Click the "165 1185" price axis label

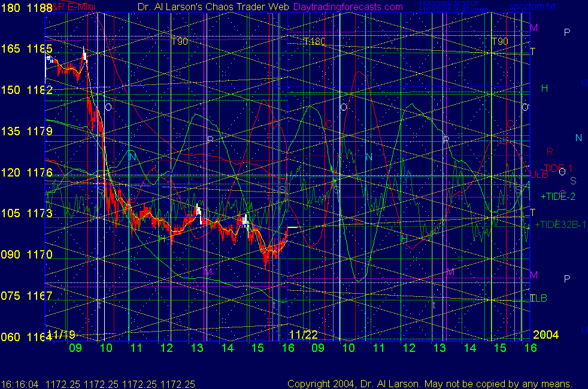tap(26, 48)
